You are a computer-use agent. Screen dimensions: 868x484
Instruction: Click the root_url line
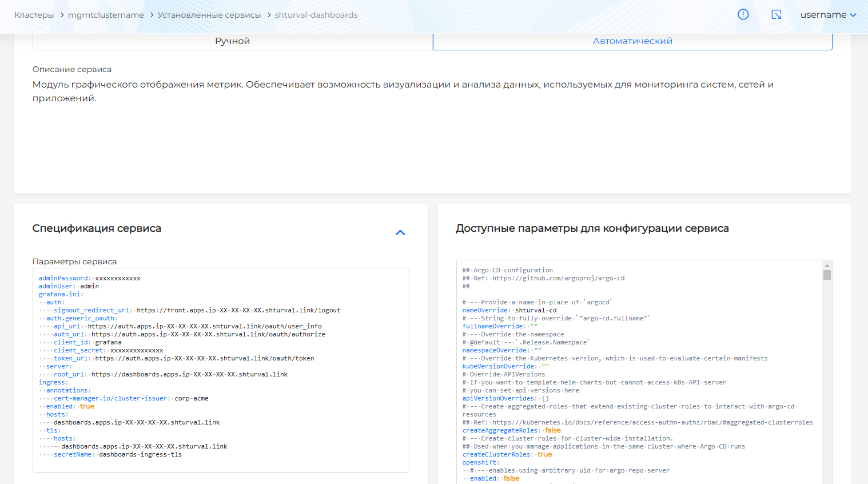pos(170,374)
